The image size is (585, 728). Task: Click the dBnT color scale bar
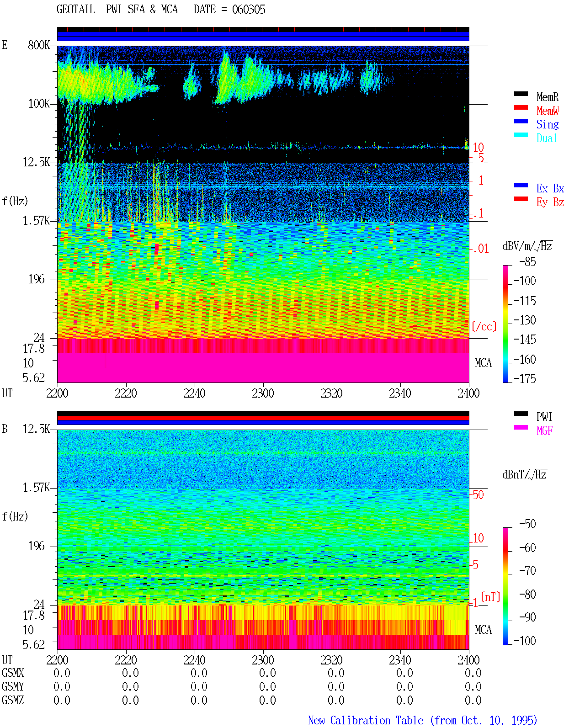pos(505,586)
